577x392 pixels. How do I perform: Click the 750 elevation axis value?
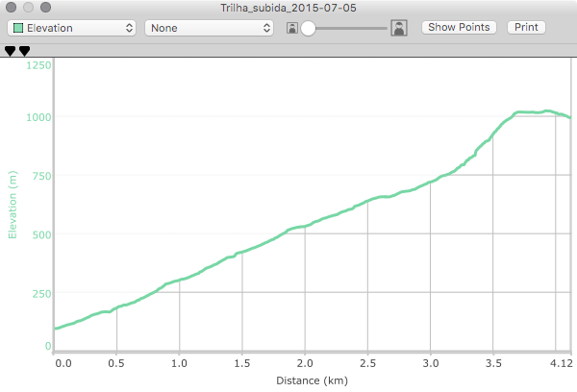point(41,176)
